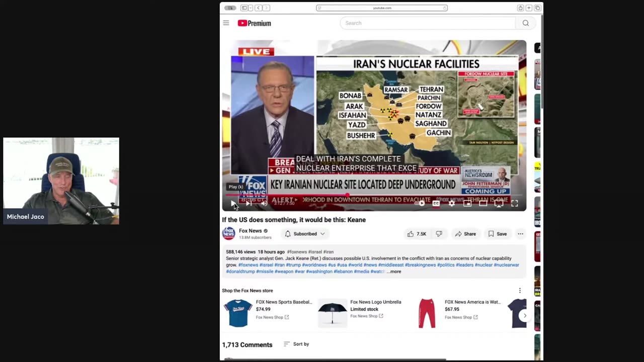Open Fox News America is Watching pants
The width and height of the screenshot is (644, 362).
(457, 313)
